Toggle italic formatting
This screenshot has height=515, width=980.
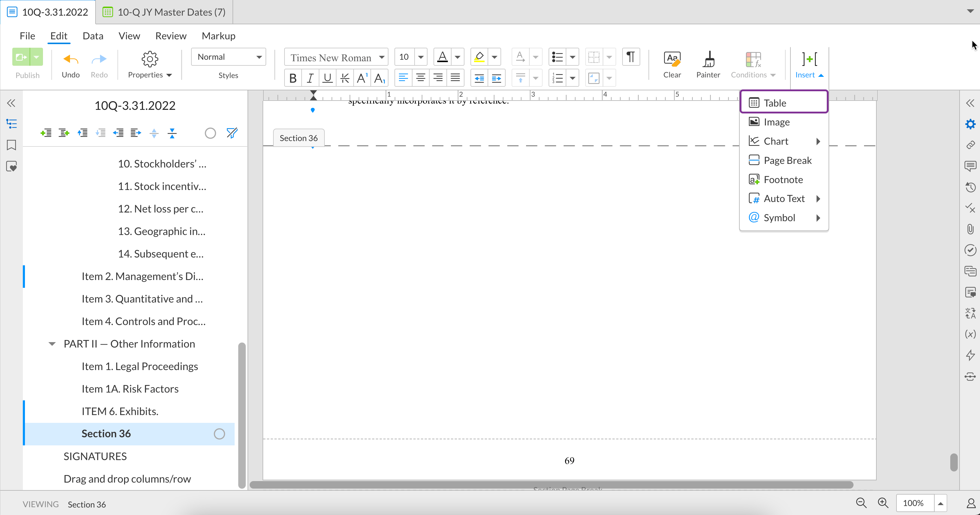point(310,78)
